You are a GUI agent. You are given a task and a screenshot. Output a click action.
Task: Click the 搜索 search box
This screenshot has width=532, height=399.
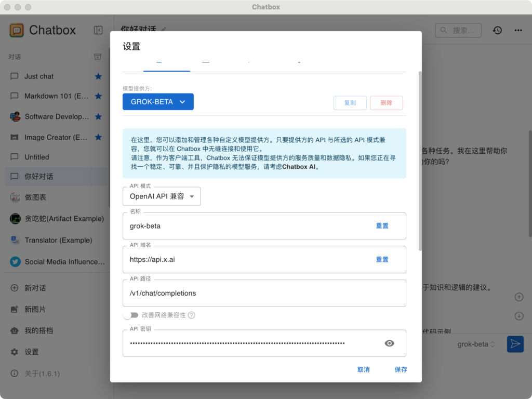point(458,30)
